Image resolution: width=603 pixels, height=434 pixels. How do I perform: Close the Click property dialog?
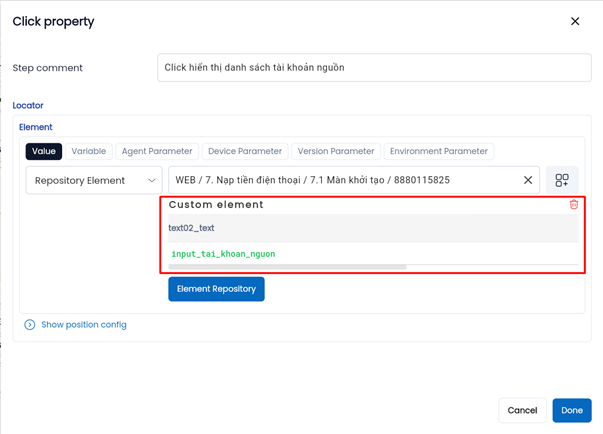(575, 21)
